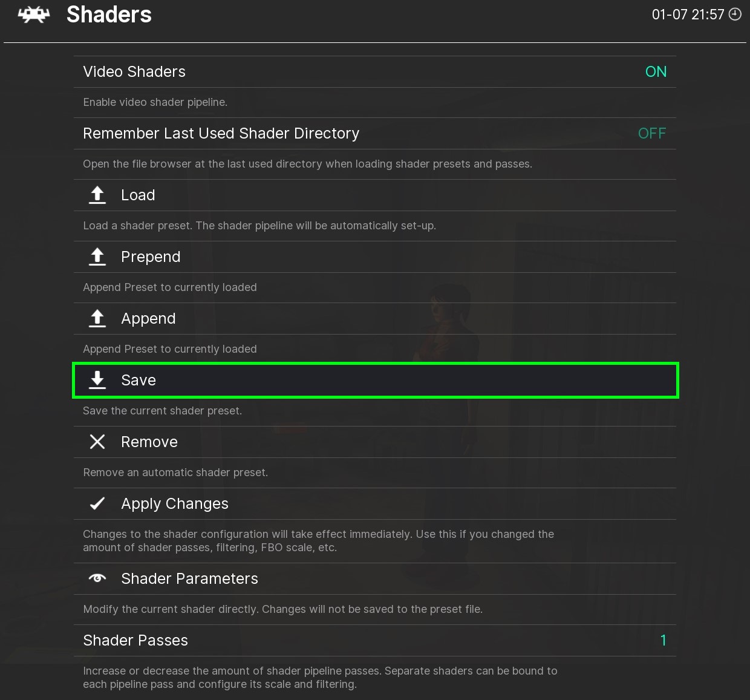
Task: Click the upload arrow icon beside Load
Action: pyautogui.click(x=97, y=195)
